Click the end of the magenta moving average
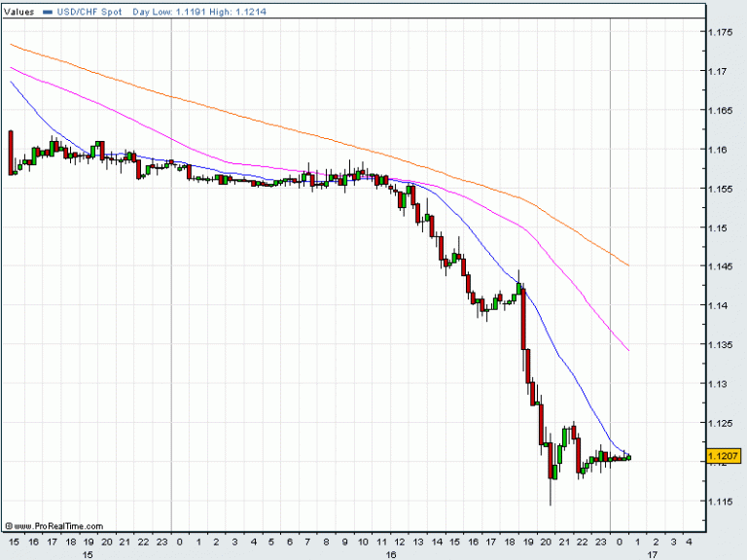The height and width of the screenshot is (560, 747). pos(628,350)
